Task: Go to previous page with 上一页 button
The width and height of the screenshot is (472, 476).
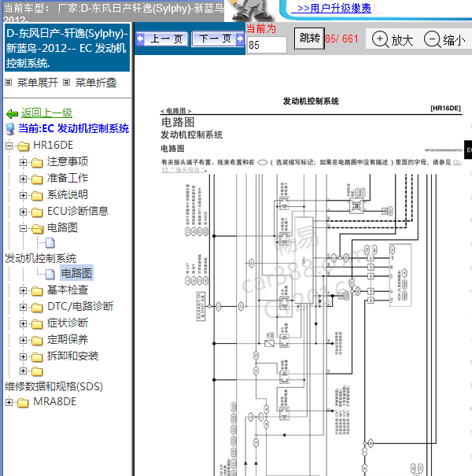Action: pos(162,39)
